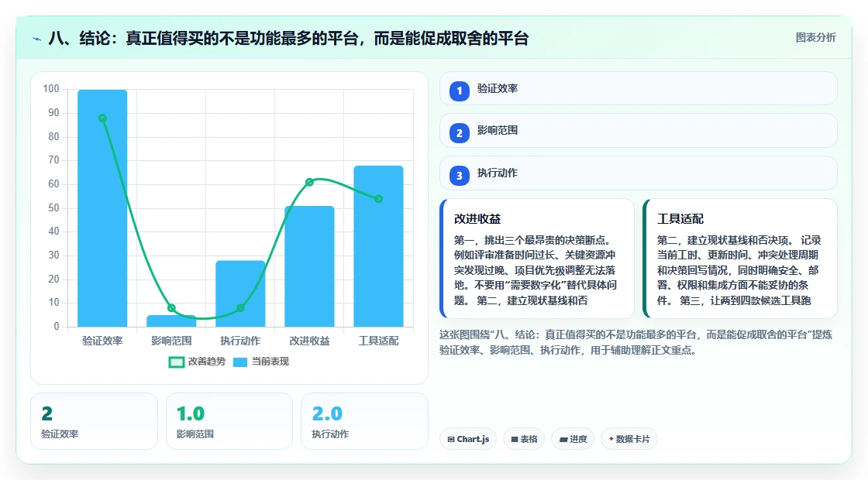Click the trend line point on 工具适配

click(379, 198)
